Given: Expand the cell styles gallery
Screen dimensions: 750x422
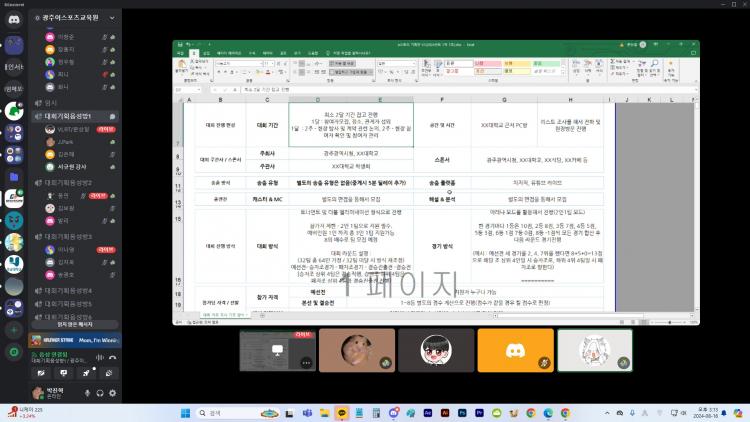Looking at the screenshot, I should [x=563, y=72].
